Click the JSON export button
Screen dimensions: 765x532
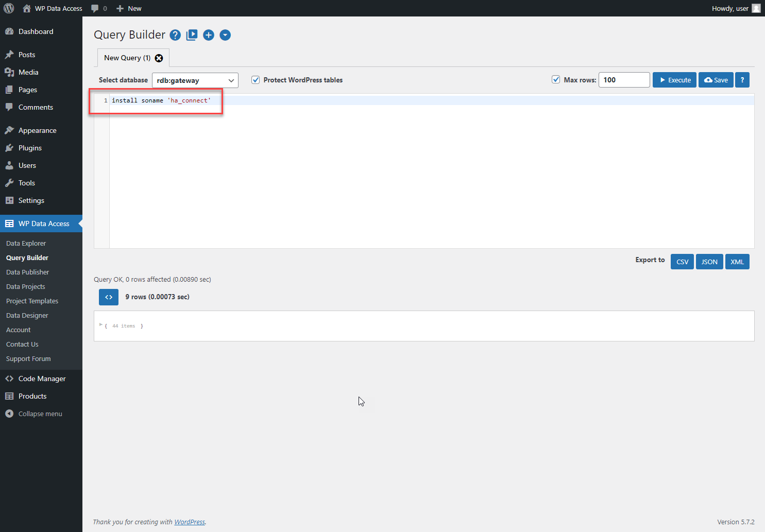pyautogui.click(x=709, y=262)
